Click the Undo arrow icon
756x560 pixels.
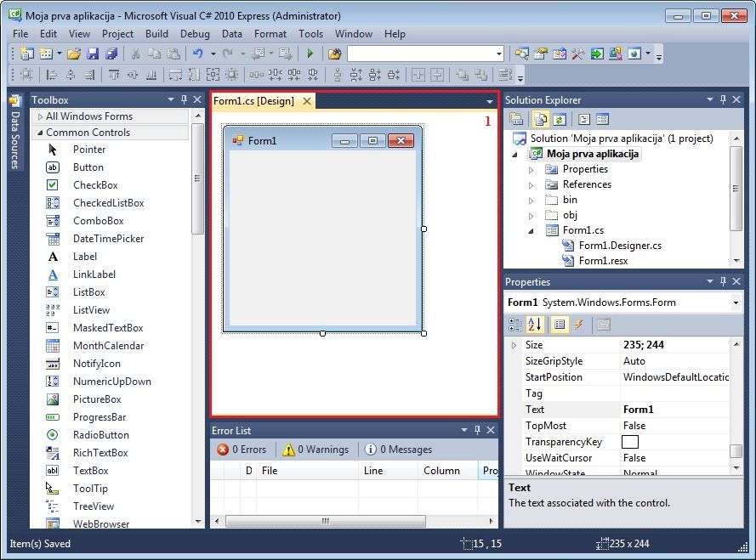[x=197, y=54]
